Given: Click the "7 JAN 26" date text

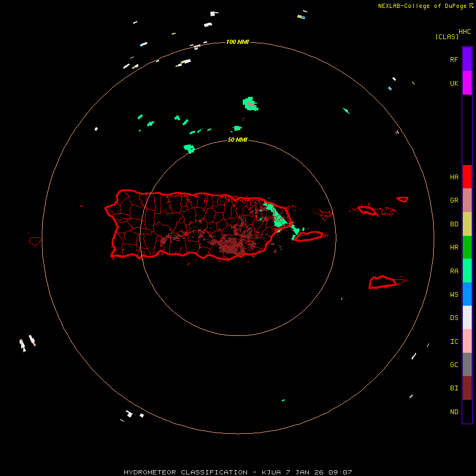Looking at the screenshot, I should [x=305, y=472].
